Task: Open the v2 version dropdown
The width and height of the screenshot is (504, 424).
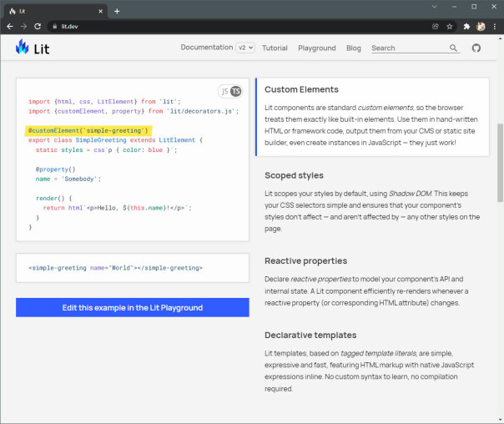Action: tap(245, 48)
